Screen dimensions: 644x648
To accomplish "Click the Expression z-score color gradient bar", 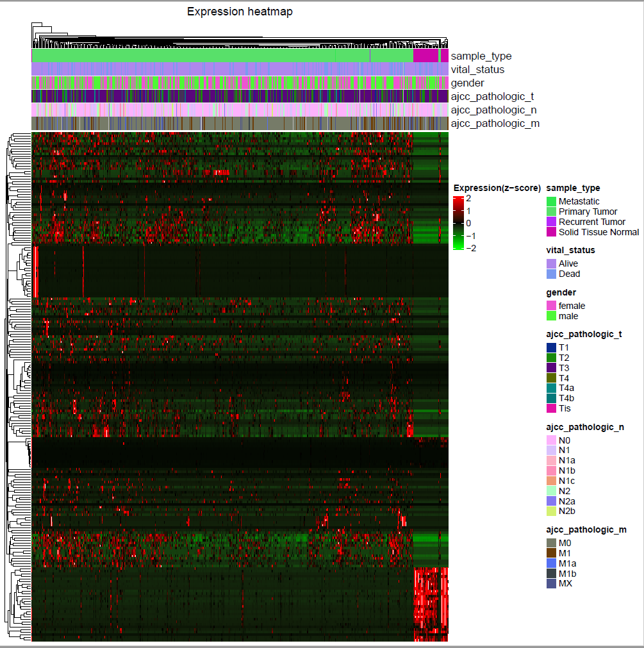I will 458,223.
